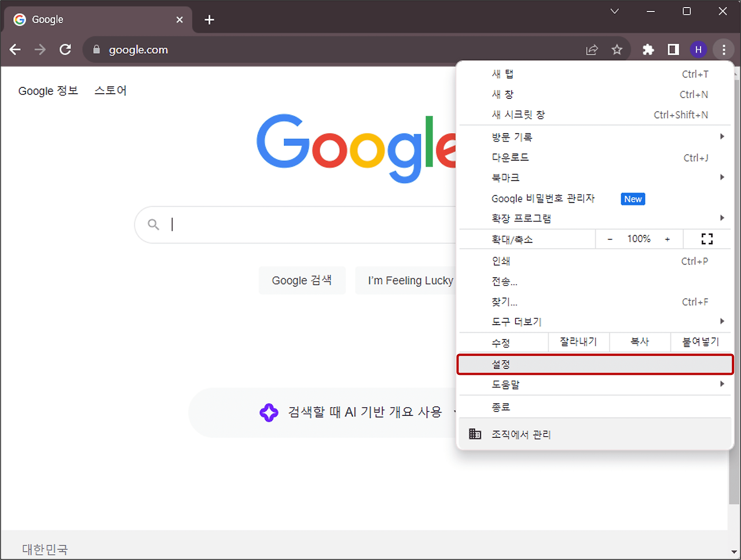Click the lock icon beside google.com

coord(97,50)
